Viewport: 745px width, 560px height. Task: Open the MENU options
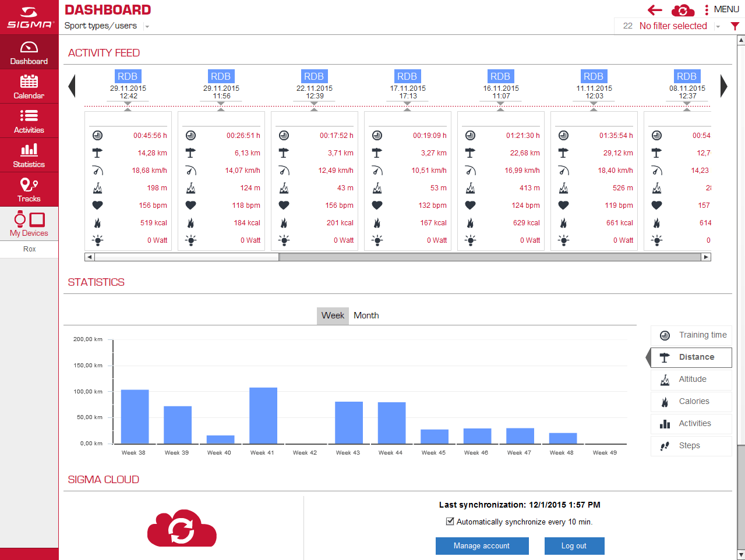[721, 9]
